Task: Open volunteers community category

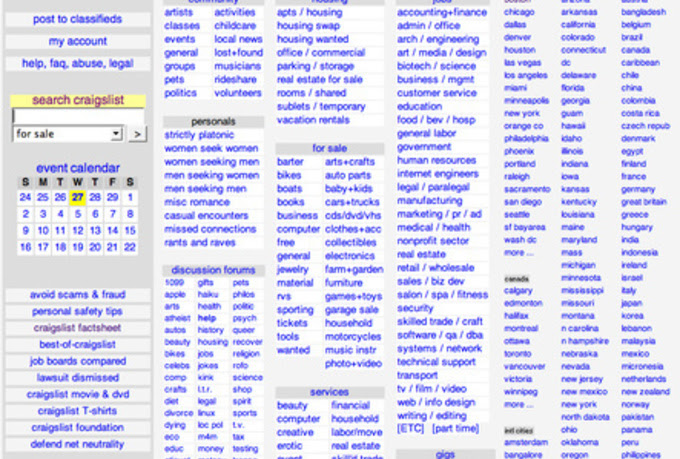Action: tap(238, 93)
